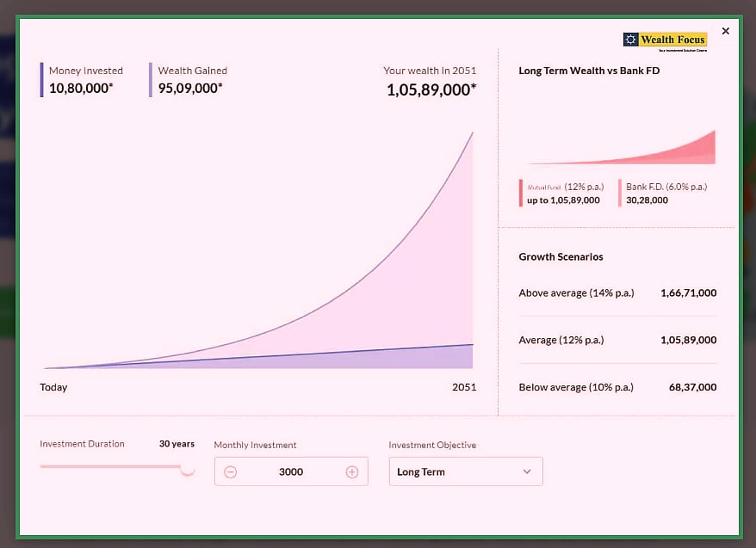The height and width of the screenshot is (548, 756).
Task: Click the monthly investment amount field
Action: 291,471
